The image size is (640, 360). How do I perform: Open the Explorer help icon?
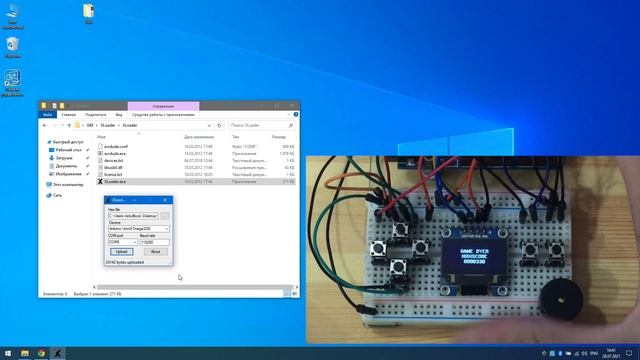[x=296, y=115]
